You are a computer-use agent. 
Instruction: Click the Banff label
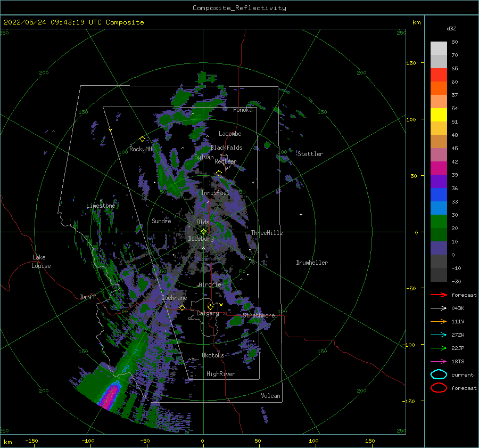(x=88, y=297)
